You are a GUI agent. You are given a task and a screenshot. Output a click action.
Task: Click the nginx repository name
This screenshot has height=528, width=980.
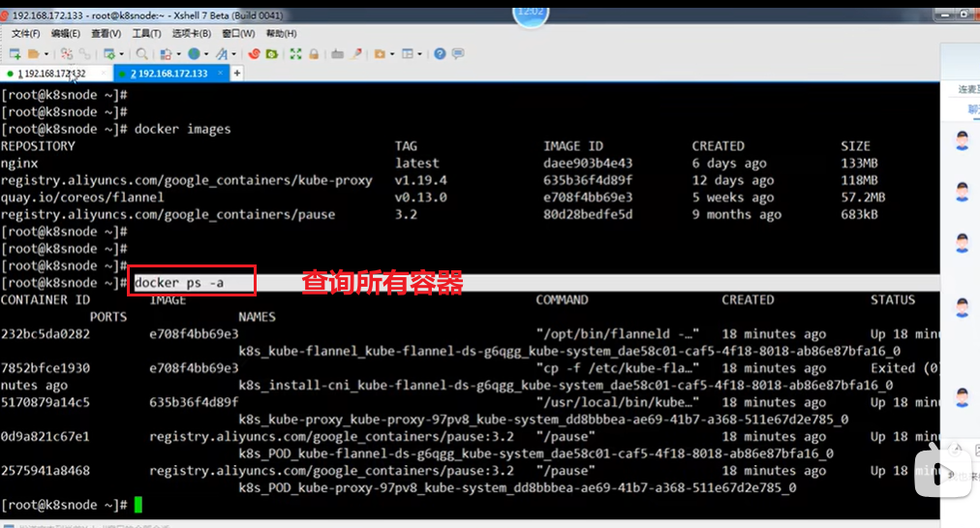pyautogui.click(x=19, y=164)
